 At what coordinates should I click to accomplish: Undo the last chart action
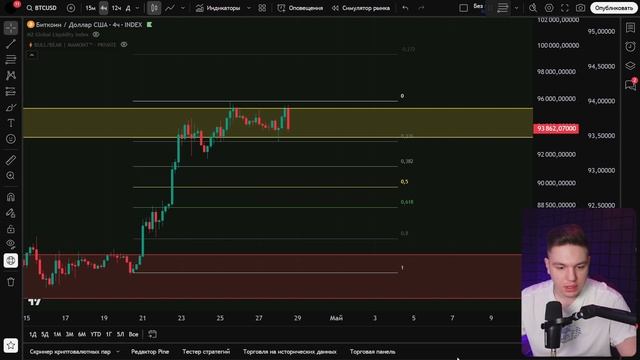pyautogui.click(x=405, y=8)
